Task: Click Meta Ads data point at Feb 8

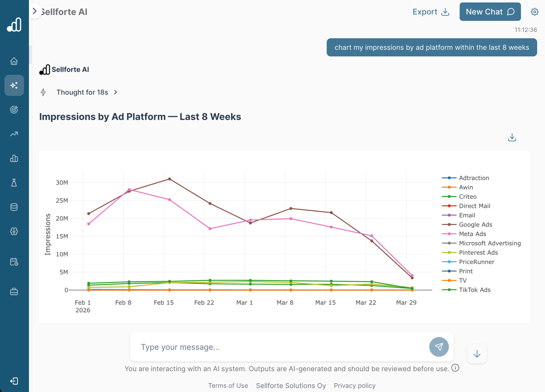Action: [x=129, y=190]
